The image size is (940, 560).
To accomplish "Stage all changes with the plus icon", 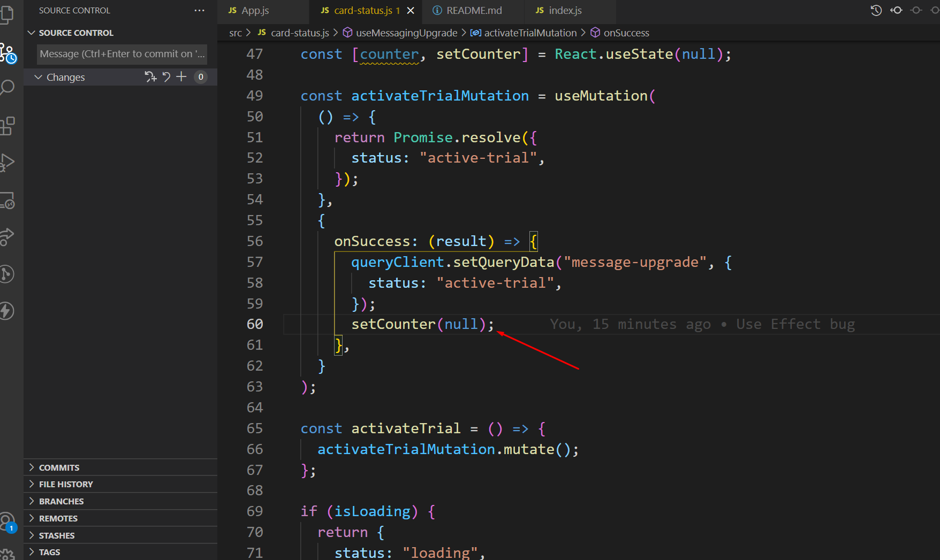I will [181, 76].
